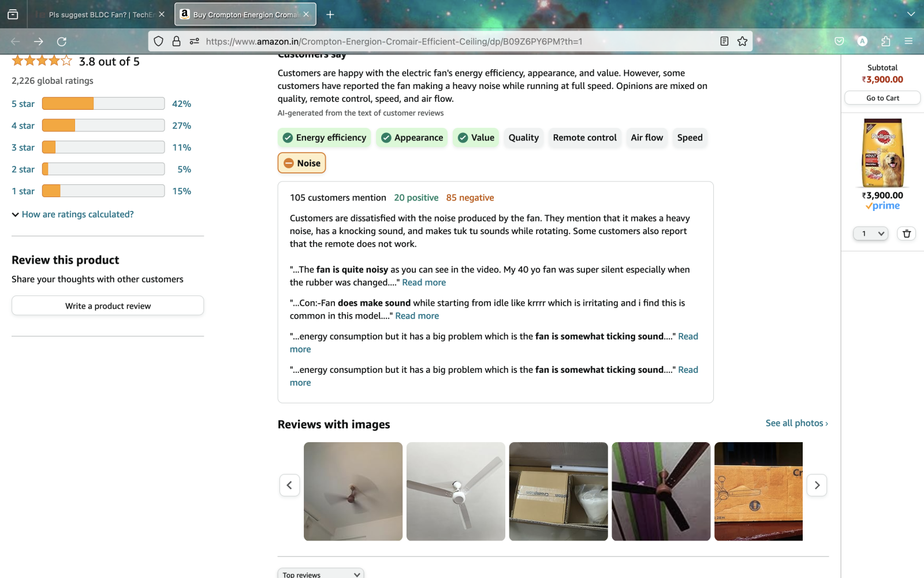Viewport: 924px width, 578px height.
Task: Filter by 3 star reviews link
Action: (23, 147)
